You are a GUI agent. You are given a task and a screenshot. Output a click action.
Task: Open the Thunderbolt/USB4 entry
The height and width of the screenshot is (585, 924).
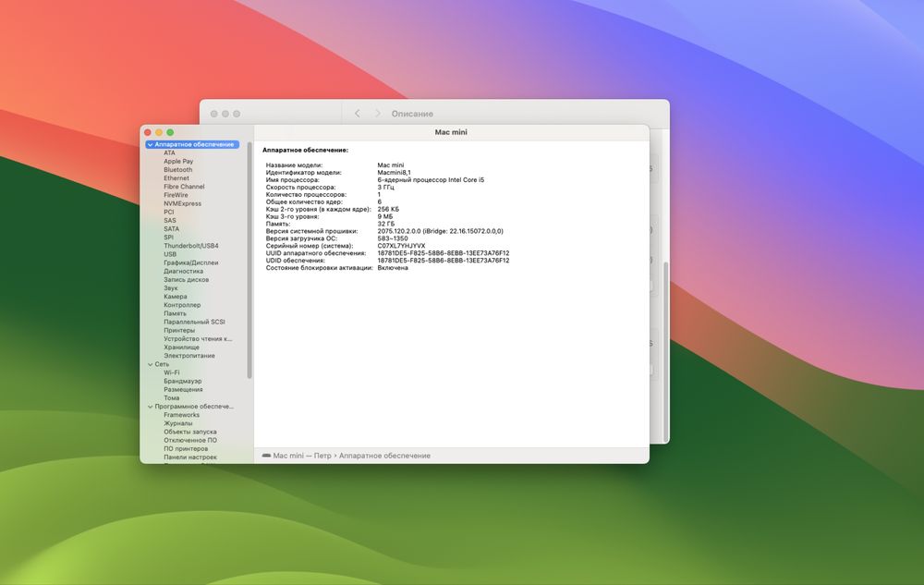[x=191, y=246]
